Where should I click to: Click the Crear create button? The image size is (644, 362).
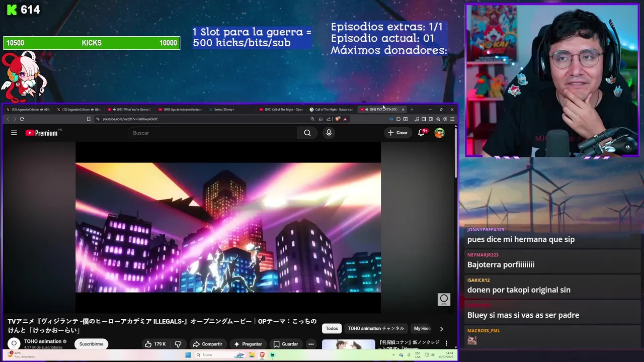(x=397, y=133)
